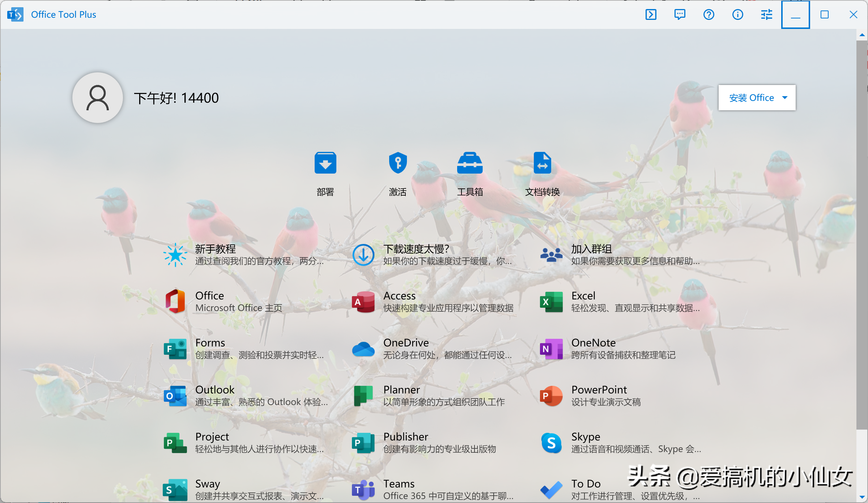This screenshot has width=868, height=503.
Task: Click the greeting 下午好! 14400 text
Action: [176, 98]
